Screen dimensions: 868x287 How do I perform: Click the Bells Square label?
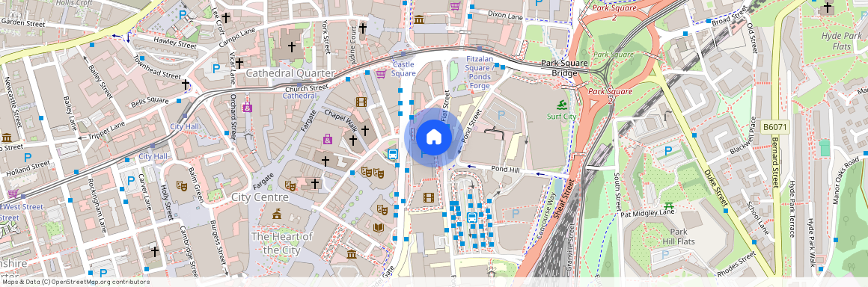coord(150,103)
